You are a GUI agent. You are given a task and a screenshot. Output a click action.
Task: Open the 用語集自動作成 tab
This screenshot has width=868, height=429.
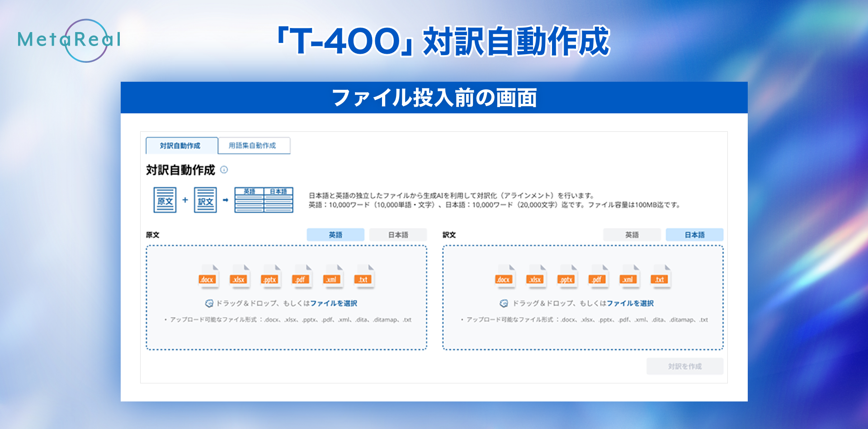[254, 145]
